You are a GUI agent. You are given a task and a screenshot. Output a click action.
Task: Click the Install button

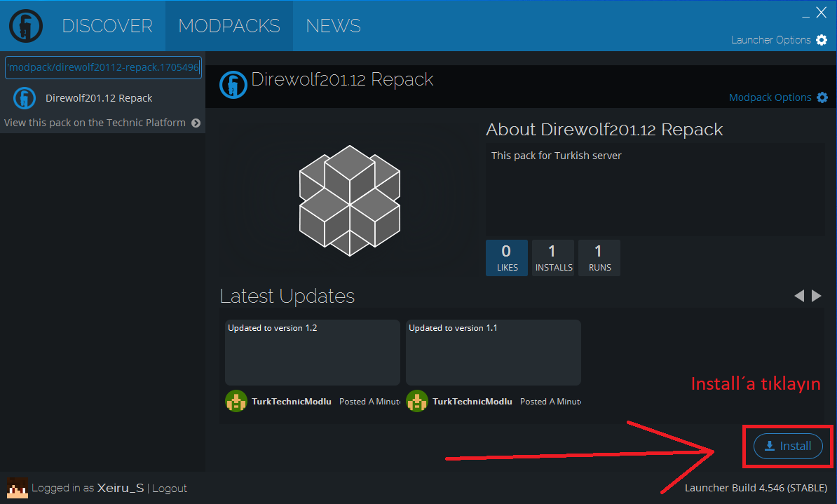coord(788,446)
